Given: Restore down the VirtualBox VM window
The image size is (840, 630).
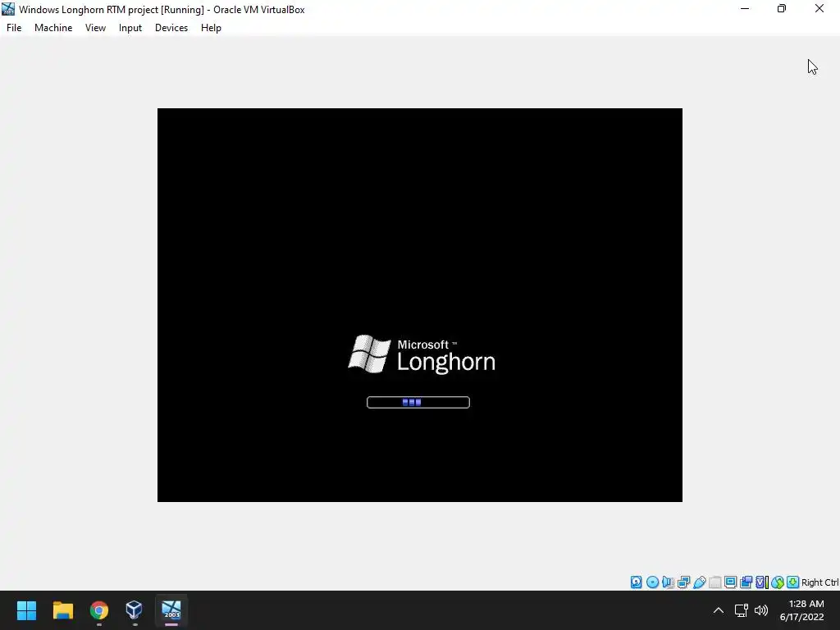Looking at the screenshot, I should [782, 8].
